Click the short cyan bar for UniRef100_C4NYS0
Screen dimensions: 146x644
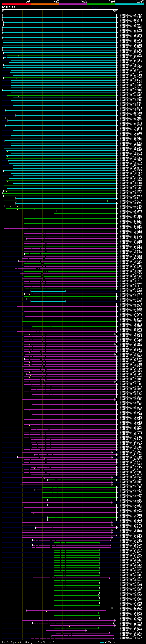click(x=48, y=291)
